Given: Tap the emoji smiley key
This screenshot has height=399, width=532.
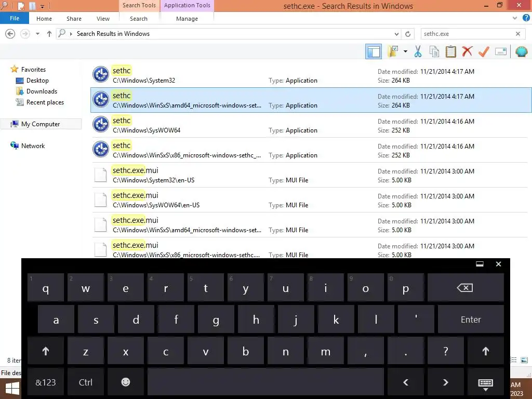Looking at the screenshot, I should coord(126,382).
